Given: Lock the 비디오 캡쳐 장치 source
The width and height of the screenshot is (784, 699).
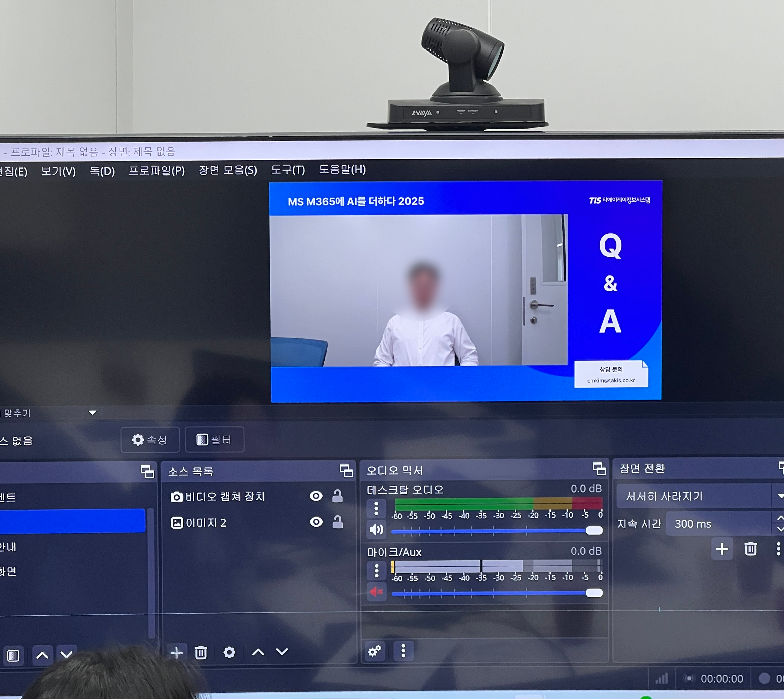Looking at the screenshot, I should (337, 496).
